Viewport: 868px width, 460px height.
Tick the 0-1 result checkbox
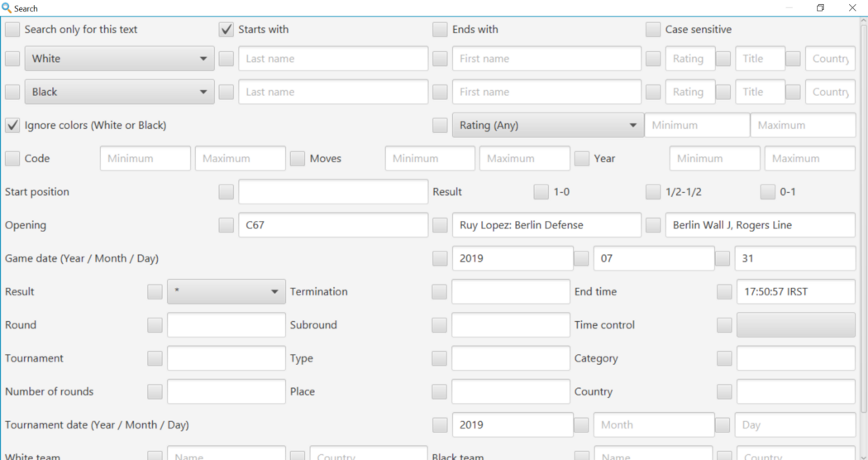click(x=768, y=192)
